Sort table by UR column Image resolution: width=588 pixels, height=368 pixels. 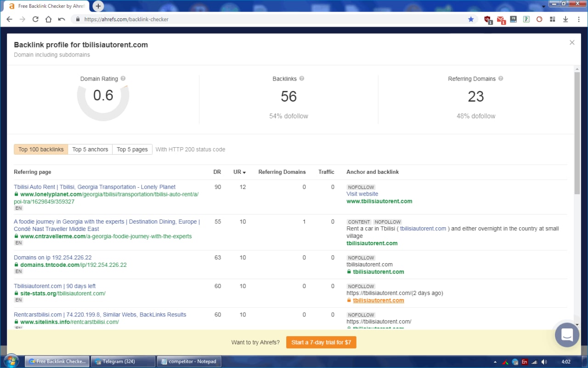point(239,172)
